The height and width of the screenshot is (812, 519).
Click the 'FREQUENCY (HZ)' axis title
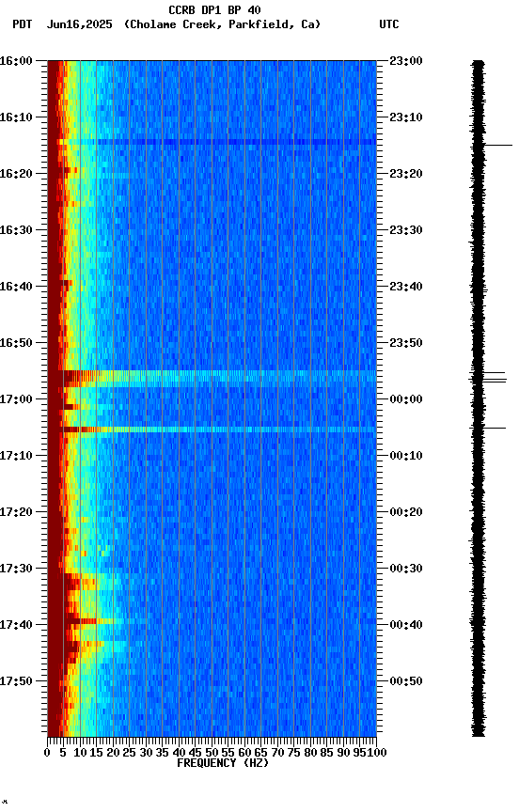point(223,764)
